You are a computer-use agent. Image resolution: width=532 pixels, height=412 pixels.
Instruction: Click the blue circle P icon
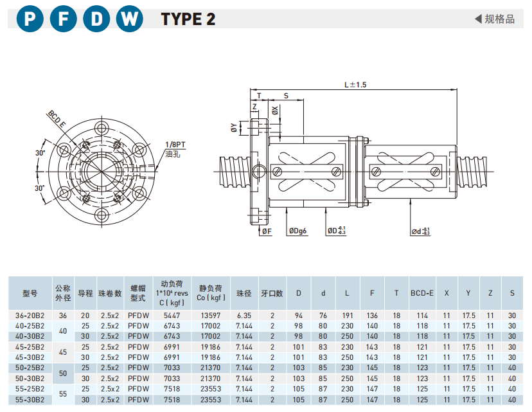30,19
